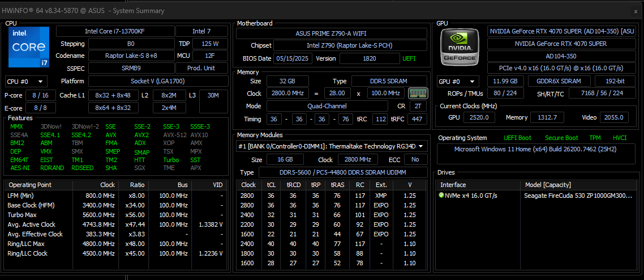The height and width of the screenshot is (280, 644).
Task: Click the E-core 8 / 8 field
Action: point(40,108)
